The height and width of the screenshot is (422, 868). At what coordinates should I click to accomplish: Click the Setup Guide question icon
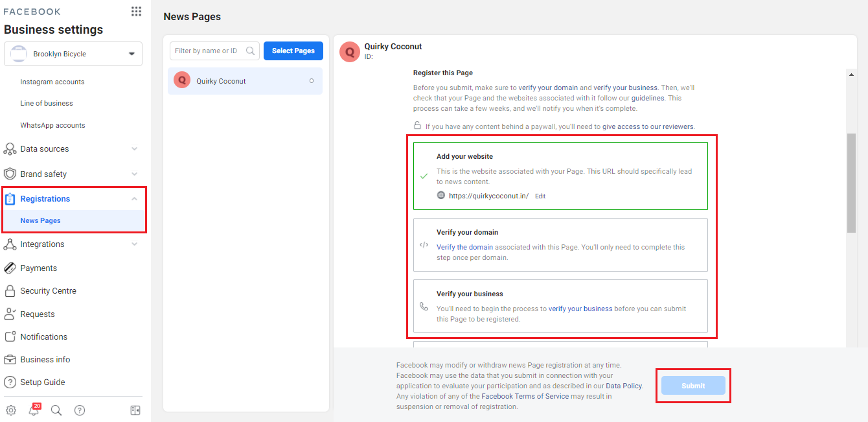(10, 382)
